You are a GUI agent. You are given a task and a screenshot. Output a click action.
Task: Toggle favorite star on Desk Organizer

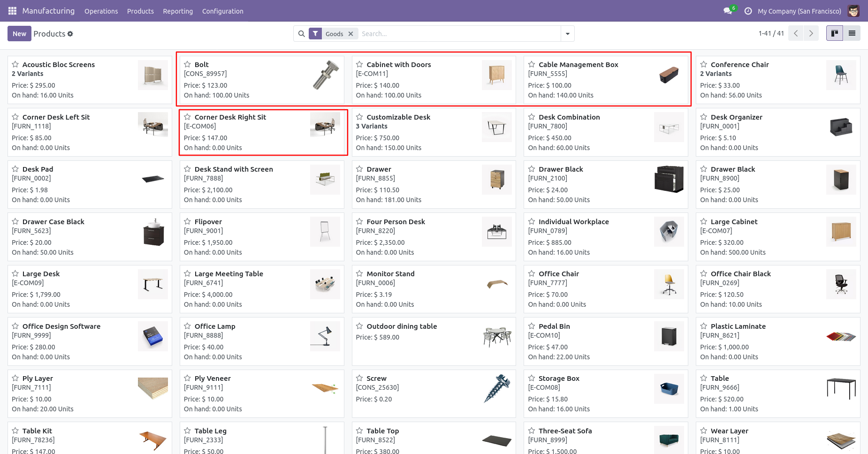704,117
